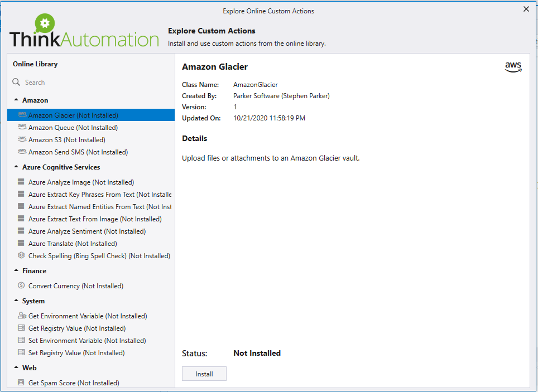Click the search magnifier icon
The width and height of the screenshot is (538, 392).
[x=16, y=83]
